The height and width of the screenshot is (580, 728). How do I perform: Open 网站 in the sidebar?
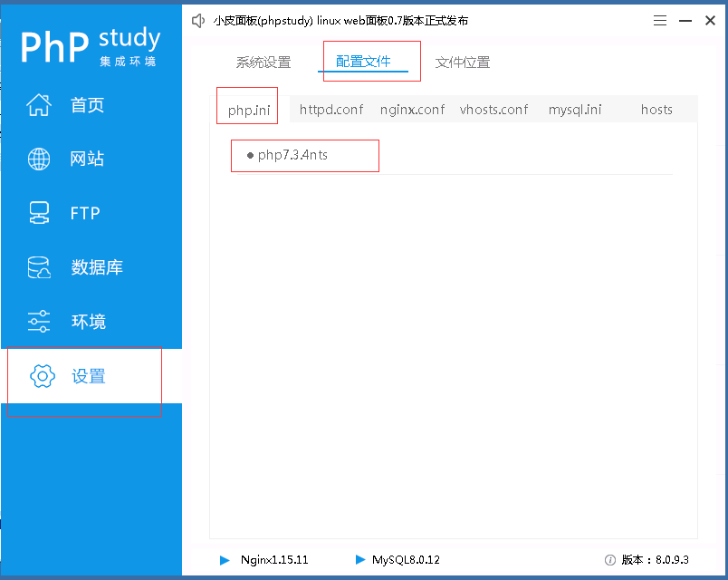87,159
